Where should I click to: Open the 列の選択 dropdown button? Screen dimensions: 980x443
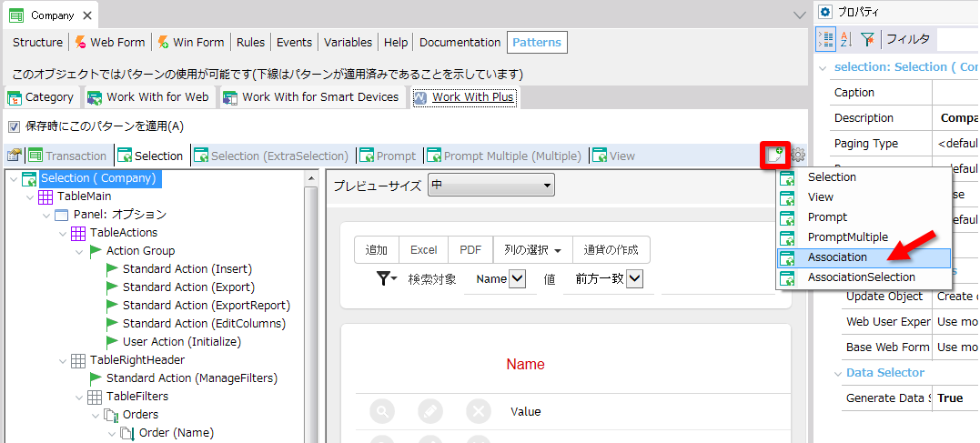[533, 250]
